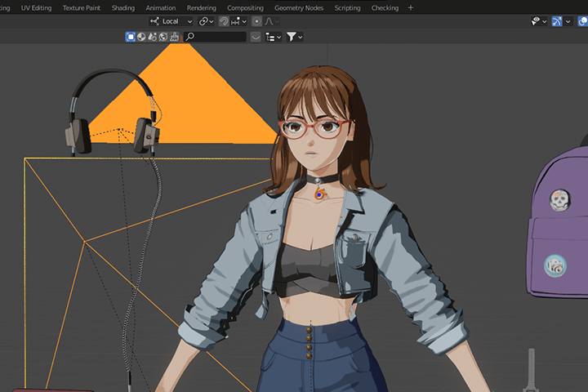Toggle the show overlays button
The width and height of the screenshot is (588, 392).
coord(582,21)
